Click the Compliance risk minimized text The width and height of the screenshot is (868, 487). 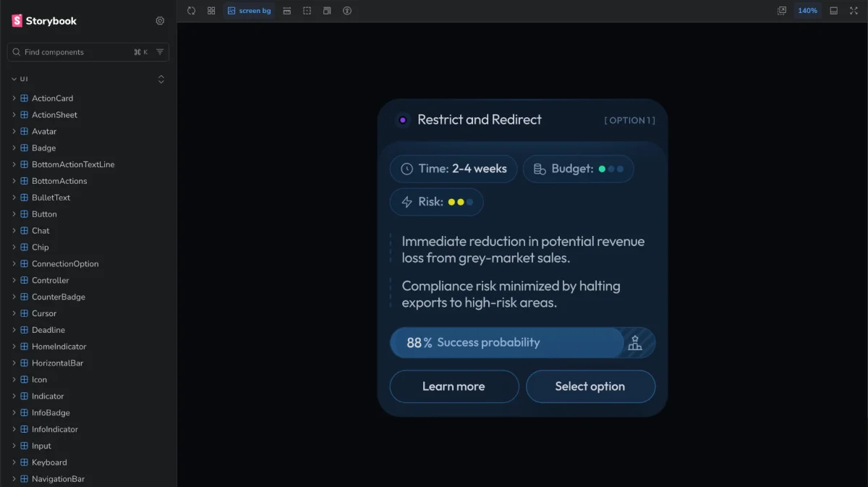click(x=511, y=295)
